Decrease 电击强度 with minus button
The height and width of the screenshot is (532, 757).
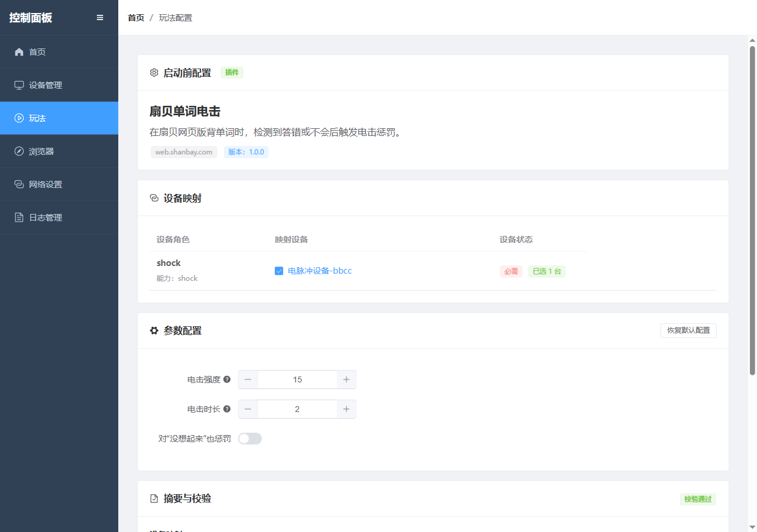point(248,379)
